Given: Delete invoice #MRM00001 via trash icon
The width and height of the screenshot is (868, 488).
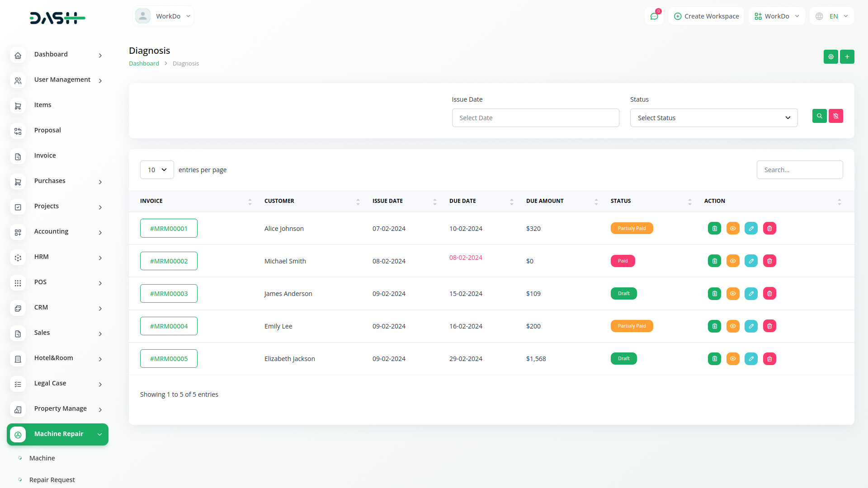Looking at the screenshot, I should [x=769, y=229].
